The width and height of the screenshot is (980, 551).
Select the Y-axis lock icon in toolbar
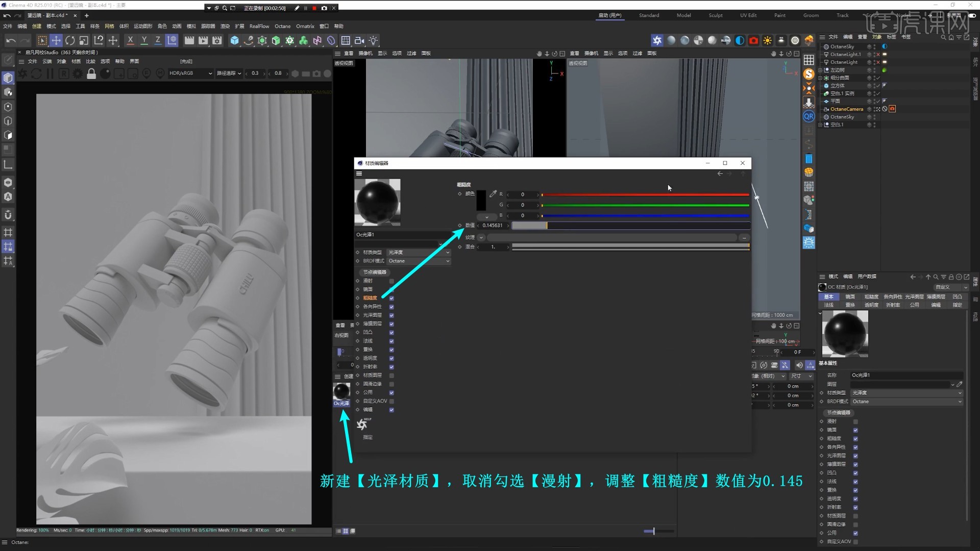point(144,40)
